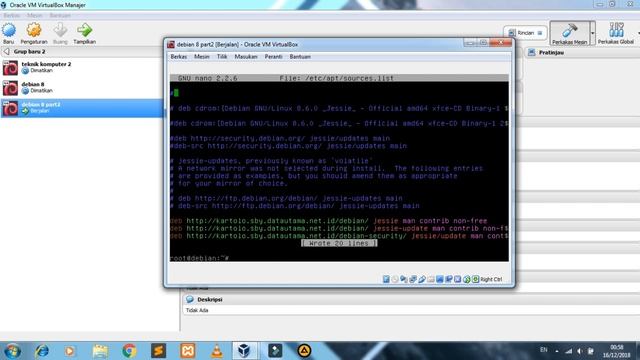Click the GNU nano 2.2.6 title bar text
This screenshot has width=640, height=360.
[x=208, y=78]
